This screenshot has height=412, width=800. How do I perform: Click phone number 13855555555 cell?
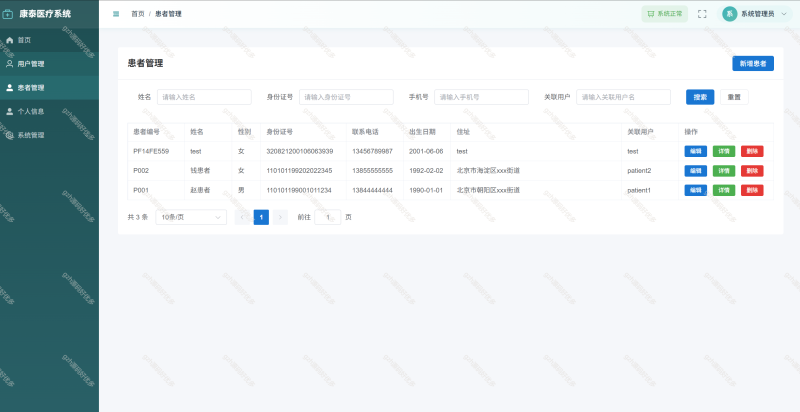[x=372, y=171]
